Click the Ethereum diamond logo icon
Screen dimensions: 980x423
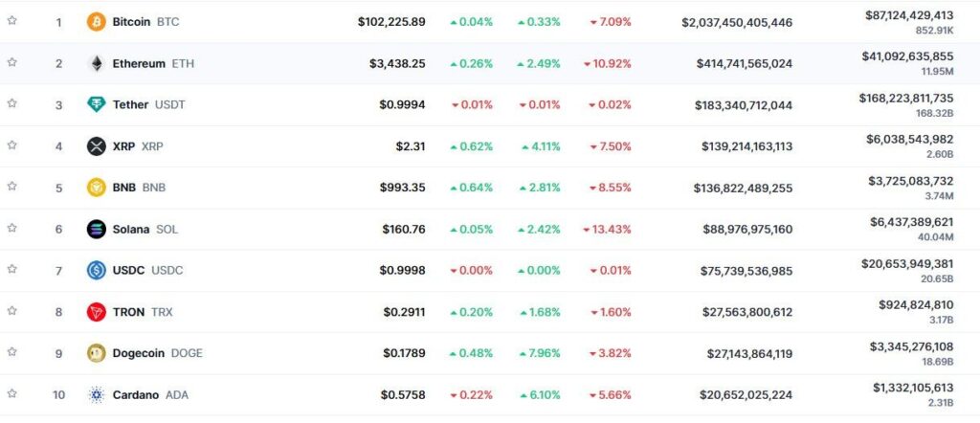tap(96, 63)
